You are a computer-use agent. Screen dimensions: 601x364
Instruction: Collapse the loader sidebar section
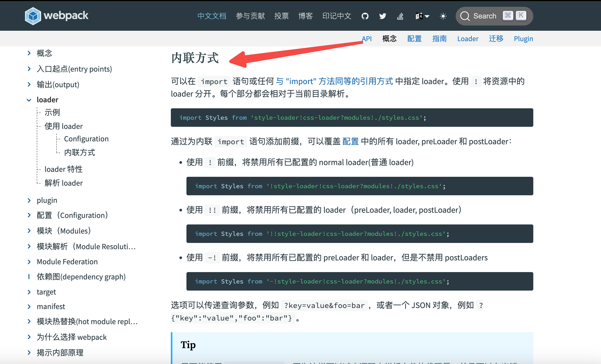click(x=29, y=100)
